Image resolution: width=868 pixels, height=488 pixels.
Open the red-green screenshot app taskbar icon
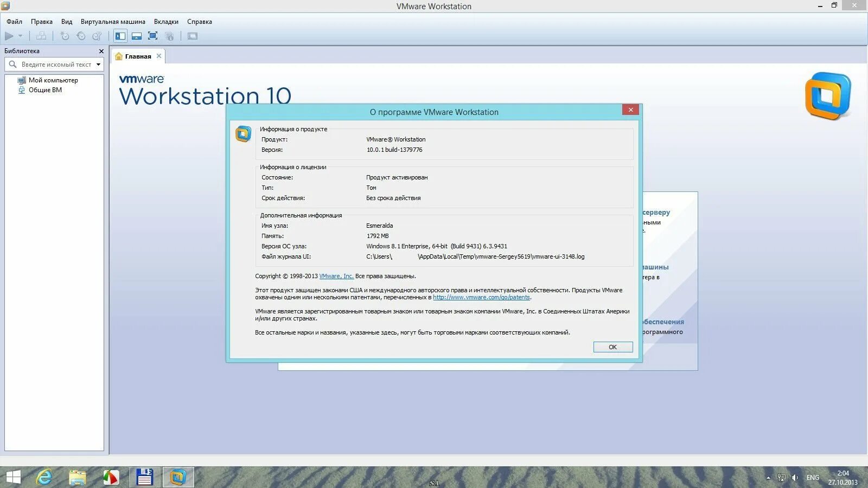coord(111,477)
